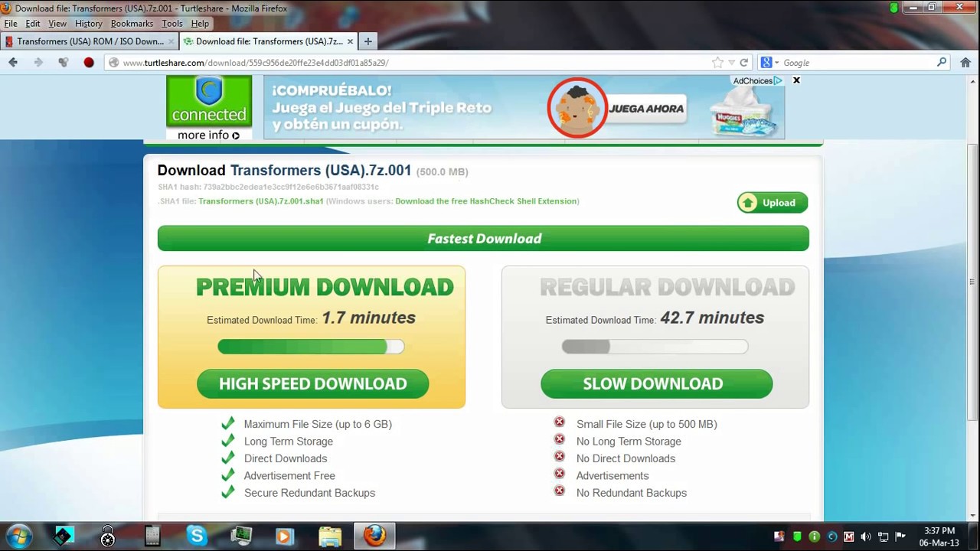The height and width of the screenshot is (551, 980).
Task: Click the volume speaker tray icon
Action: pos(866,537)
